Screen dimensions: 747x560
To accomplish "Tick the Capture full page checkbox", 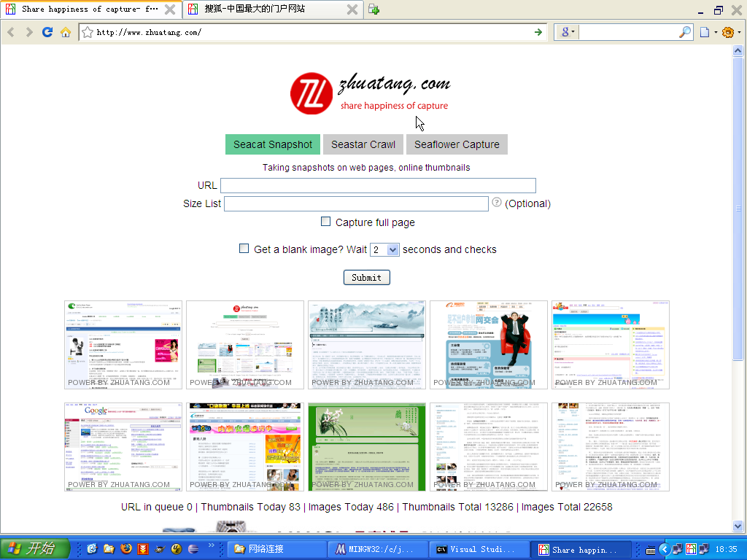I will pos(325,222).
